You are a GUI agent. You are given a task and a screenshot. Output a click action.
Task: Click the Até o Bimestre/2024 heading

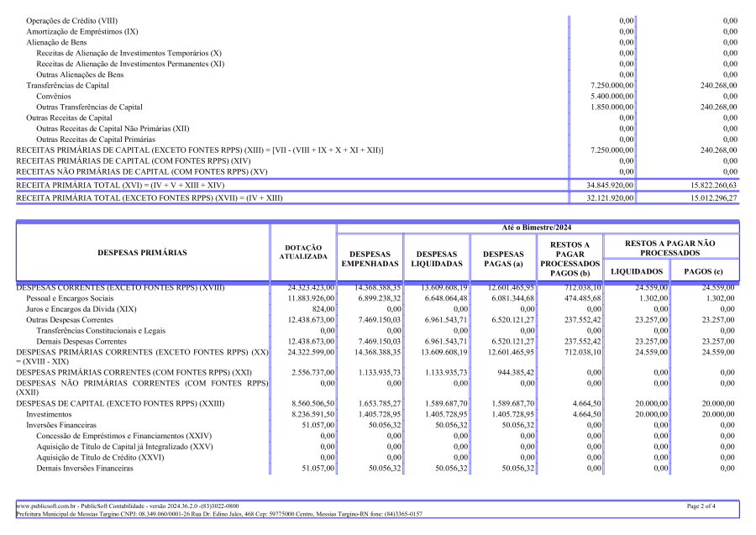pos(537,228)
